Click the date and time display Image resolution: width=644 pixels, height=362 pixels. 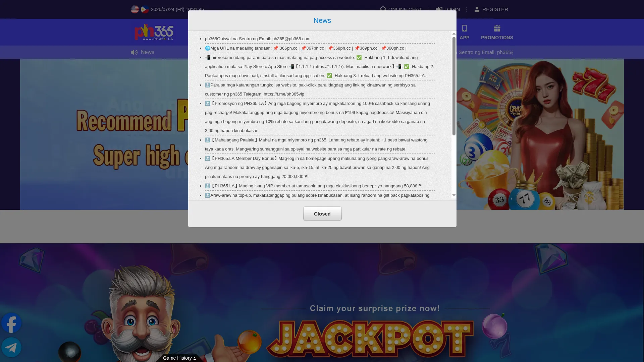[177, 9]
